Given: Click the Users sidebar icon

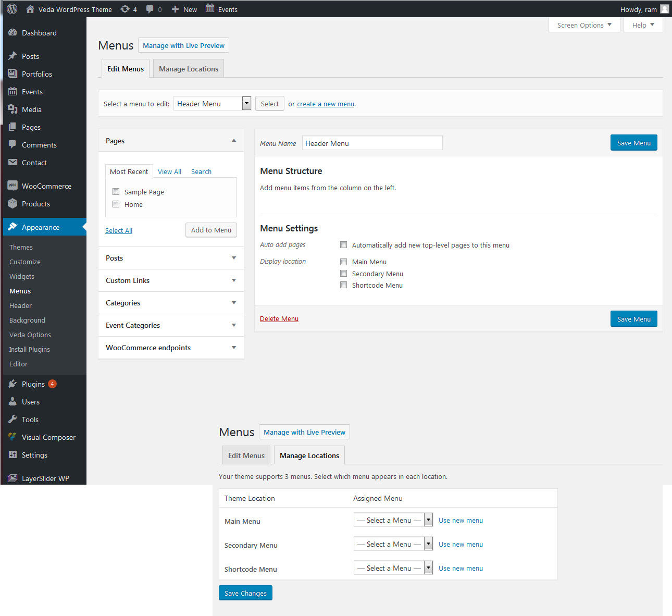Looking at the screenshot, I should pos(13,401).
